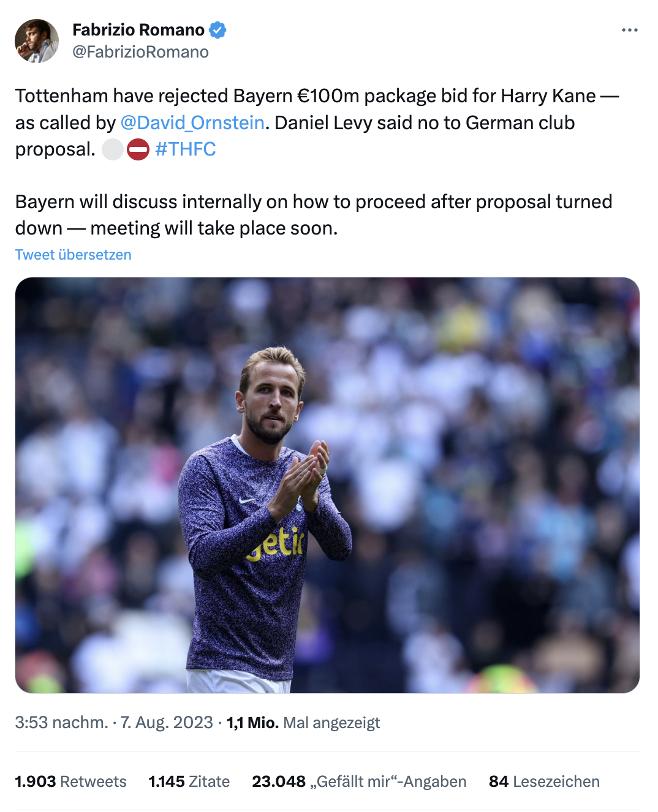Open the @FabrizioRomano handle
Screen dimensions: 658x812
click(140, 52)
